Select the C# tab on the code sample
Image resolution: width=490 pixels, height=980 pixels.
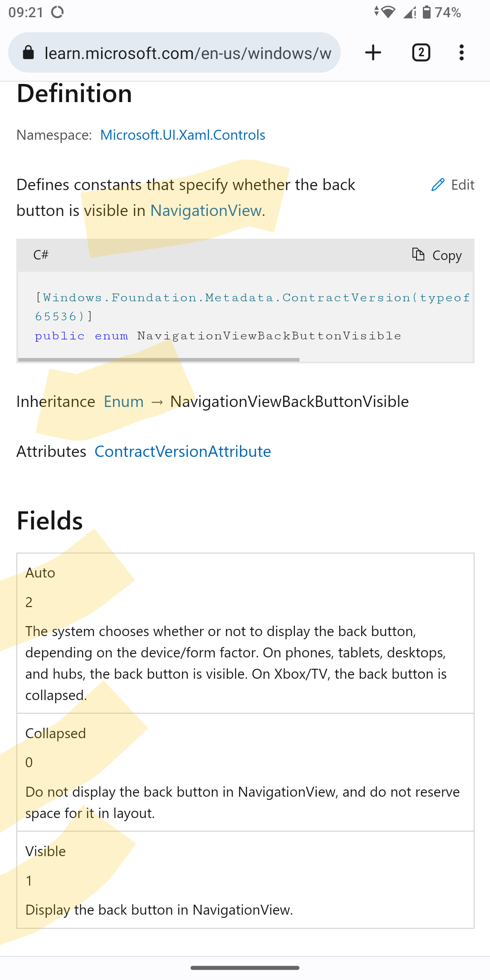[40, 255]
